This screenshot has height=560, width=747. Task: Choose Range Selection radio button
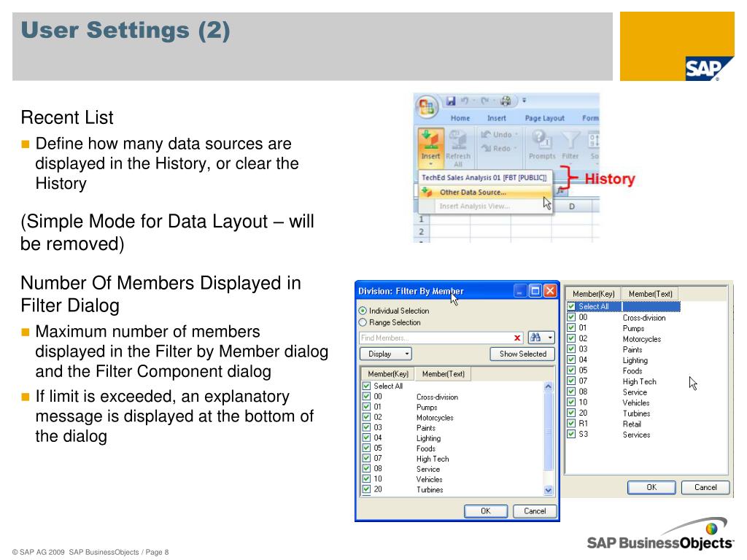pos(363,322)
